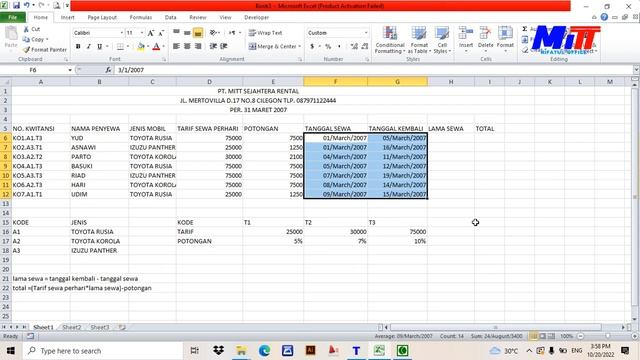Click the Windows Start button
The width and height of the screenshot is (640, 360).
[x=11, y=351]
